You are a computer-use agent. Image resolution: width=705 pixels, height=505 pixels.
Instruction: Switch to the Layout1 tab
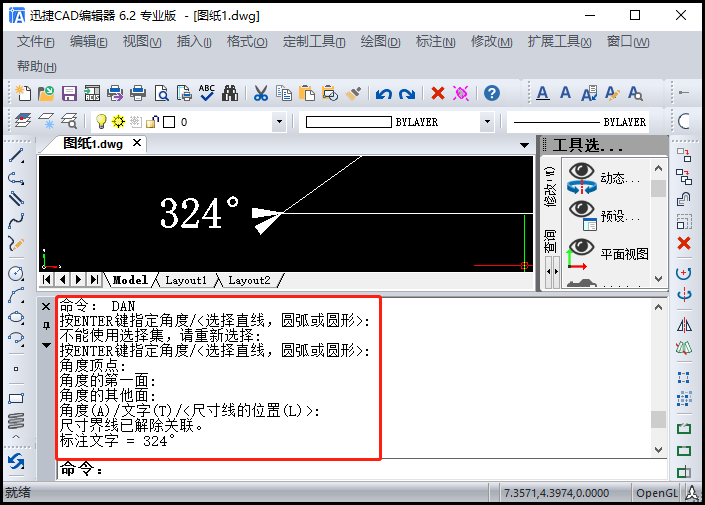[186, 280]
